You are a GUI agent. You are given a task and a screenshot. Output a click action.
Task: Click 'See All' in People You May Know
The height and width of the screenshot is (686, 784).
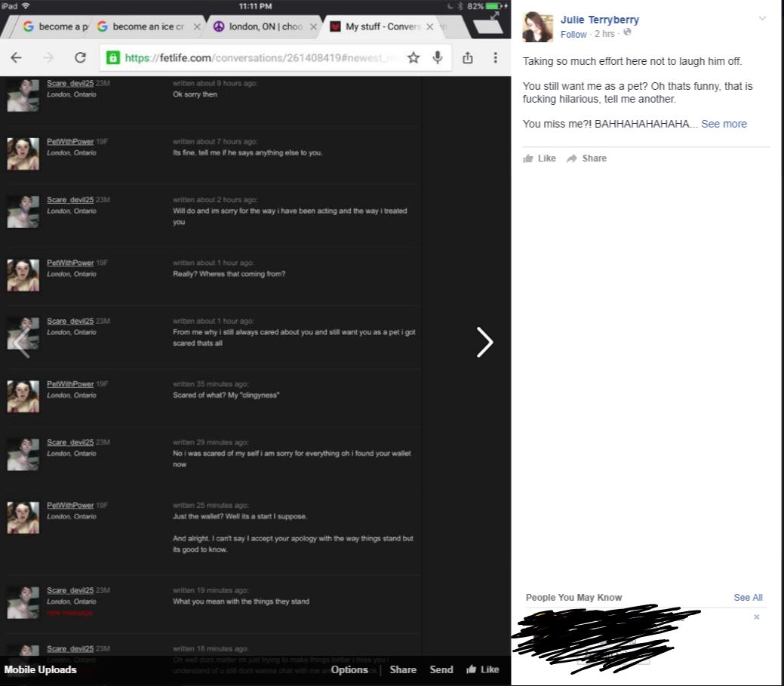tap(748, 597)
